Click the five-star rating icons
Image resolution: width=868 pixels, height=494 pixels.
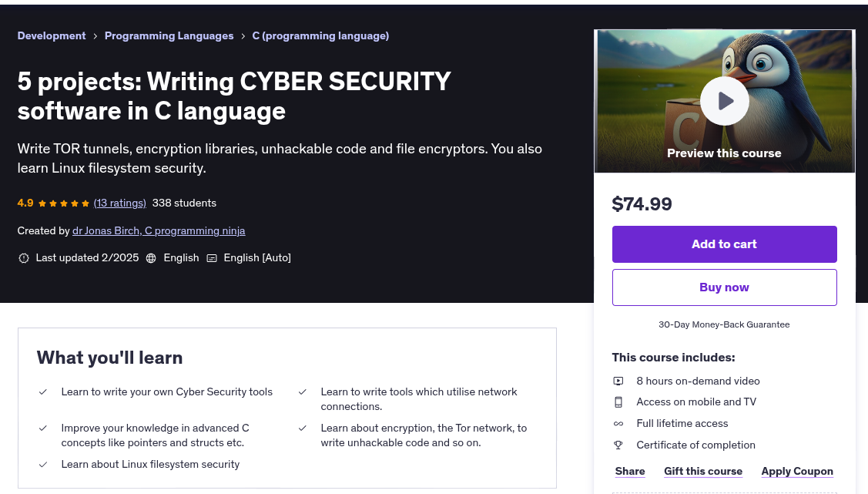[x=64, y=203]
